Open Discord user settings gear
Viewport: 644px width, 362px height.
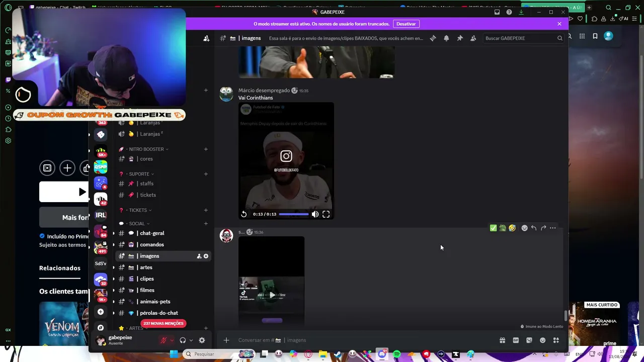coord(202,340)
